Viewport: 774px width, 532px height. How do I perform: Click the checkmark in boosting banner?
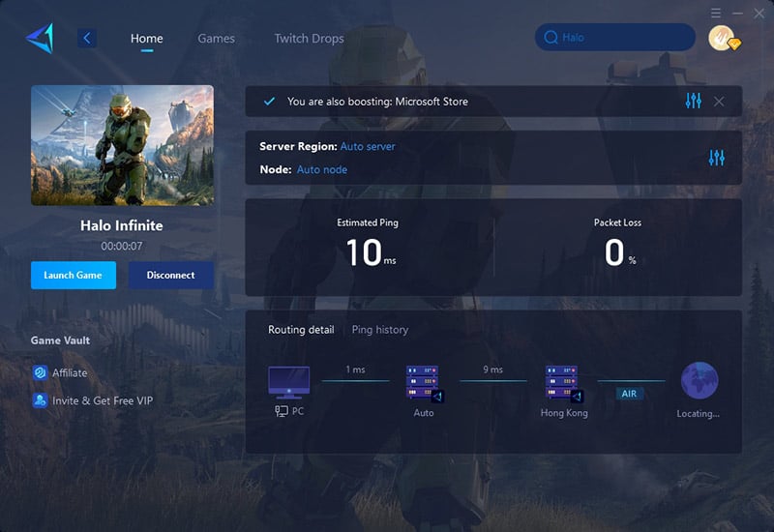269,102
